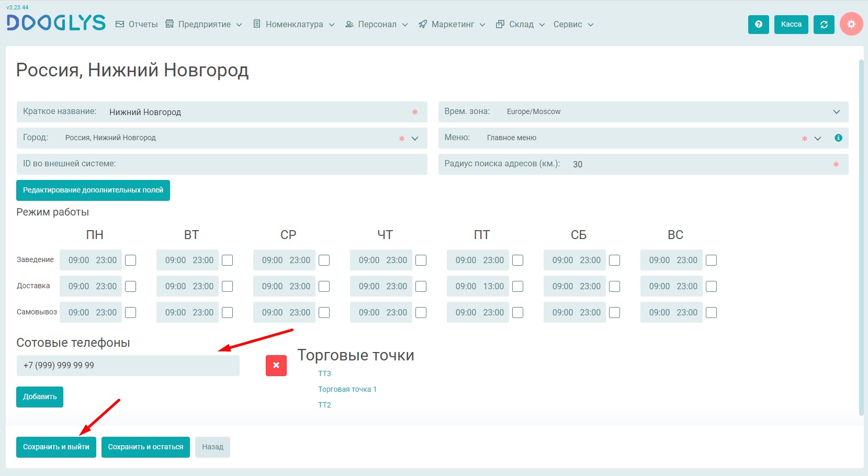Viewport: 868px width, 476px height.
Task: Open the Склад menu
Action: [x=521, y=24]
